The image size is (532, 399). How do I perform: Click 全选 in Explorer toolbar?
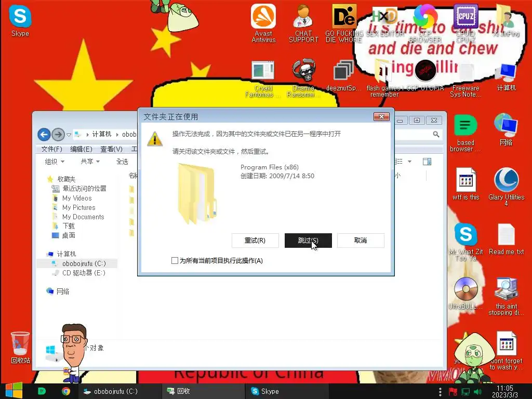(122, 162)
